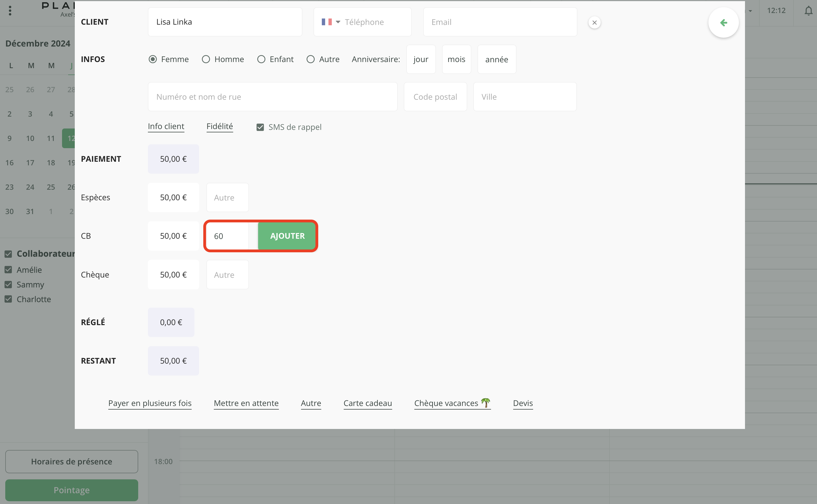Click the green AJOUTER button
The height and width of the screenshot is (504, 817).
click(x=287, y=236)
